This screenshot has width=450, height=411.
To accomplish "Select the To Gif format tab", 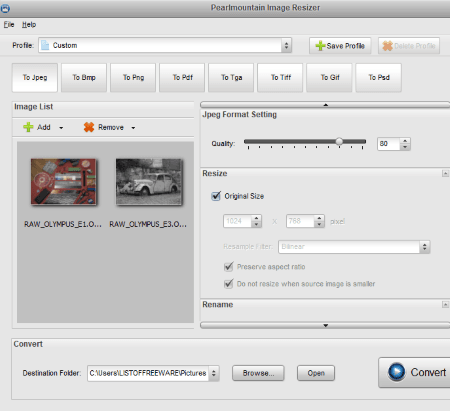I will 329,77.
